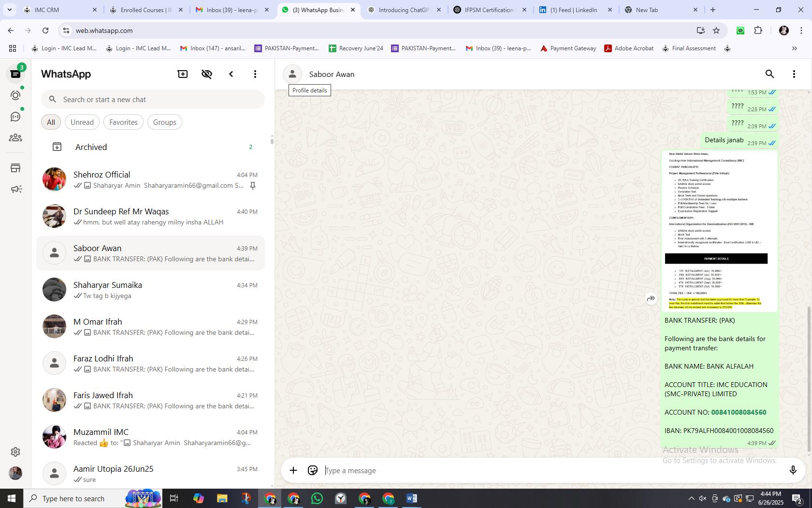Record a voice message with microphone

793,470
